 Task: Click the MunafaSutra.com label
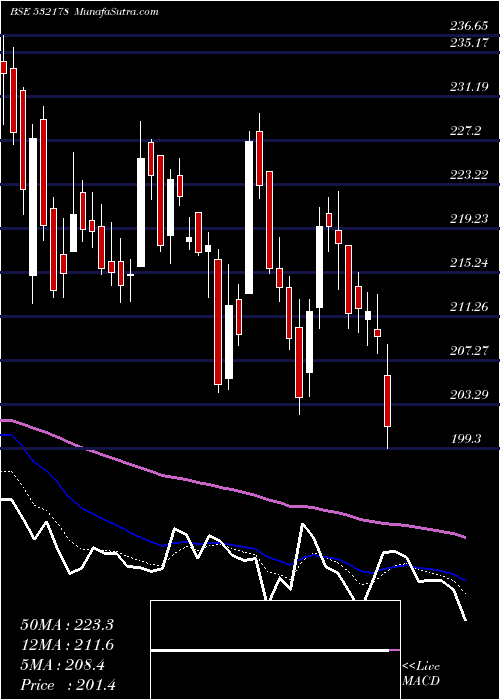coord(117,11)
